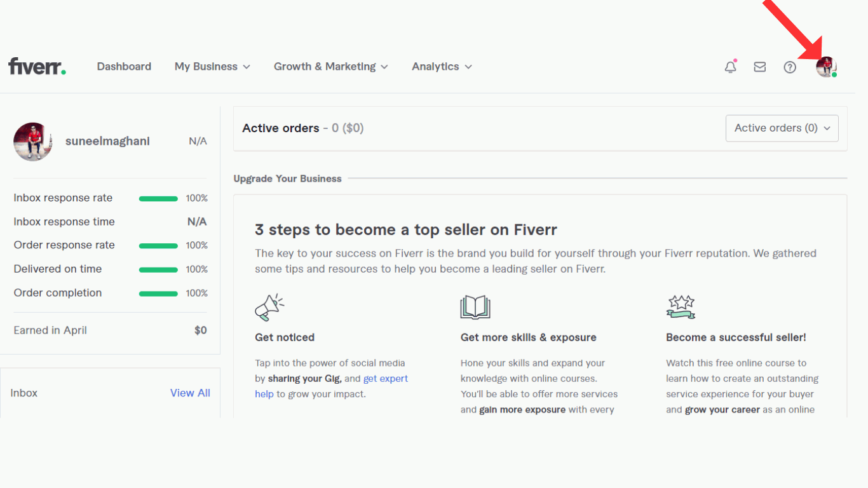Open the profile avatar menu in header
Viewport: 868px width, 488px height.
click(x=826, y=67)
